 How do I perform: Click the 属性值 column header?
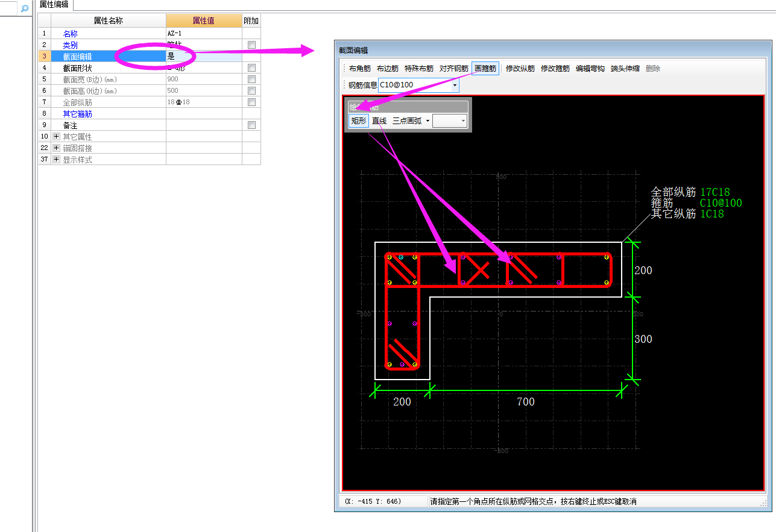point(204,21)
